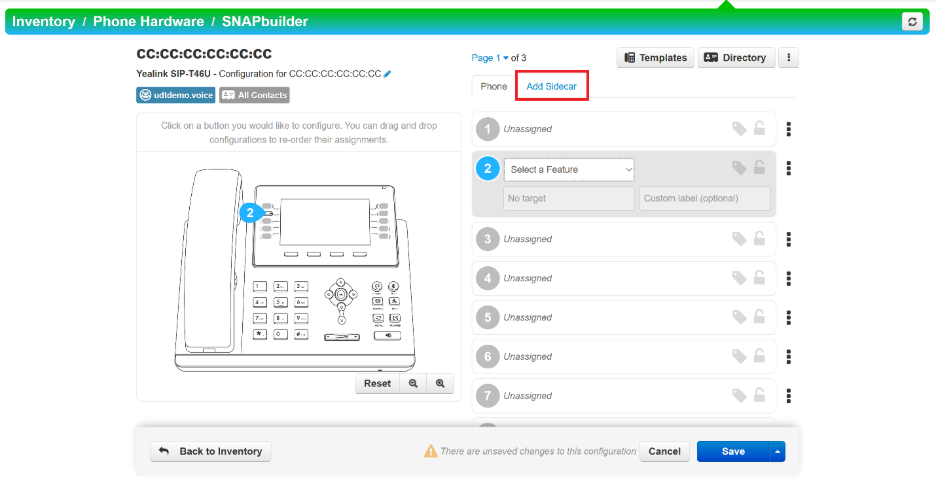Screen dimensions: 936x483
Task: Save the configuration
Action: [x=733, y=452]
